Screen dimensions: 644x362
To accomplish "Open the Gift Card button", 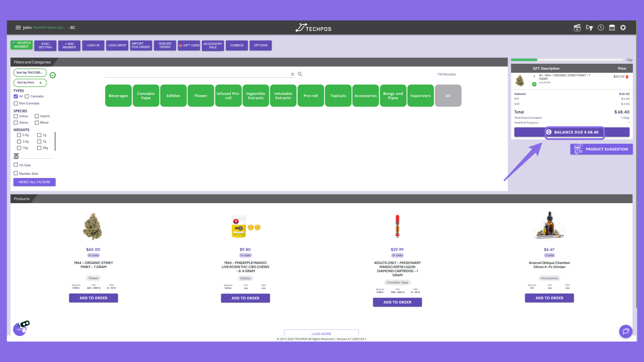I will point(189,46).
